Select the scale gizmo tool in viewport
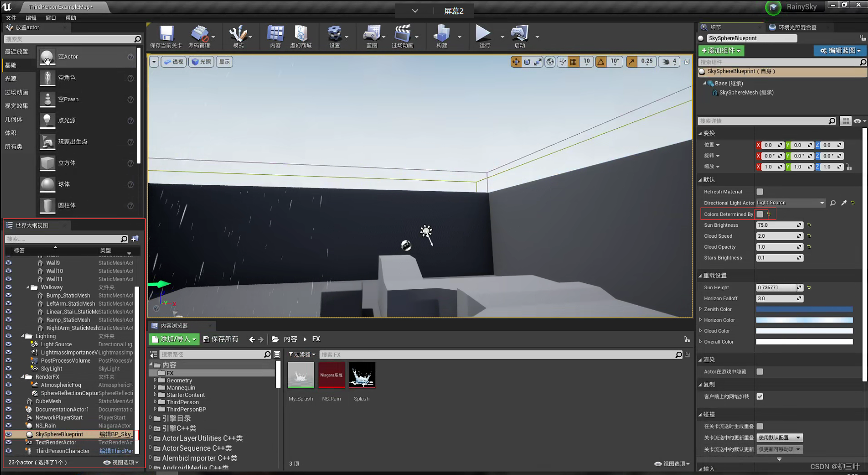Viewport: 868px width, 475px height. [538, 62]
